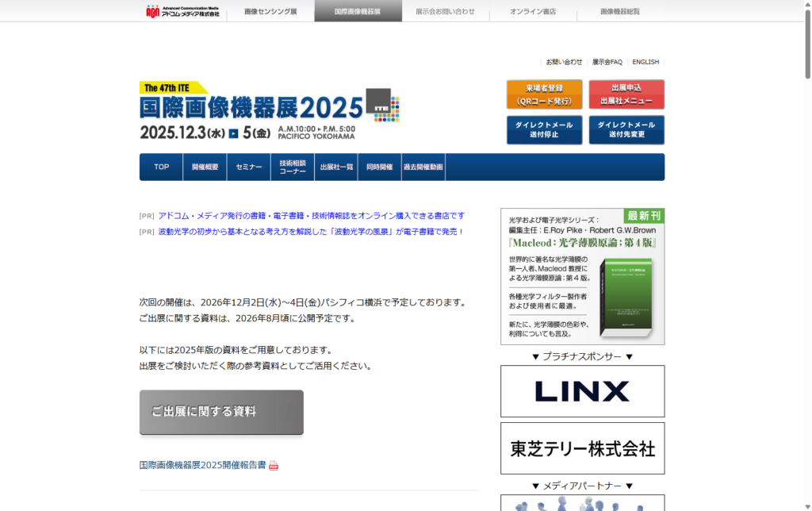Open the 出展社一覧 navigation item

click(335, 167)
